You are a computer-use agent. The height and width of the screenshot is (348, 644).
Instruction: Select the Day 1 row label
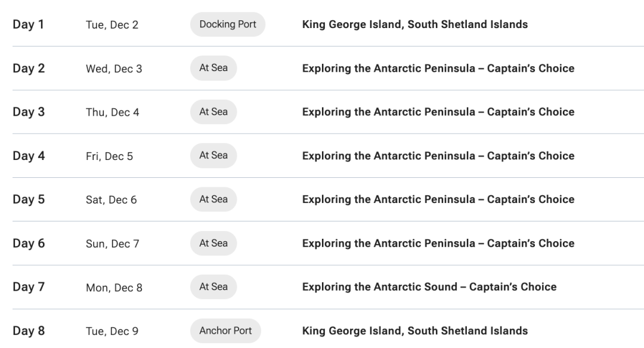pos(29,24)
